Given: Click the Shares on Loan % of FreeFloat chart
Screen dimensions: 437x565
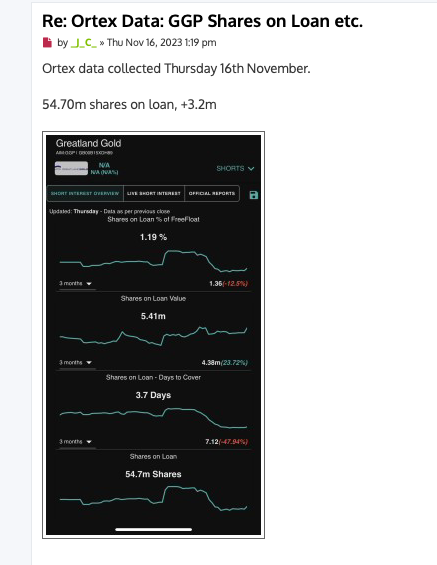Looking at the screenshot, I should [x=153, y=261].
